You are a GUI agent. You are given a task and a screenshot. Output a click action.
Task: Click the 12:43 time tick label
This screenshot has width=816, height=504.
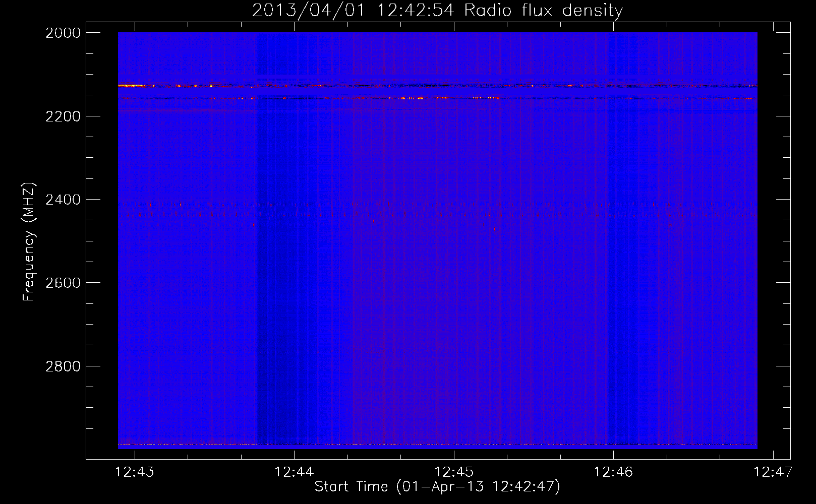(135, 472)
